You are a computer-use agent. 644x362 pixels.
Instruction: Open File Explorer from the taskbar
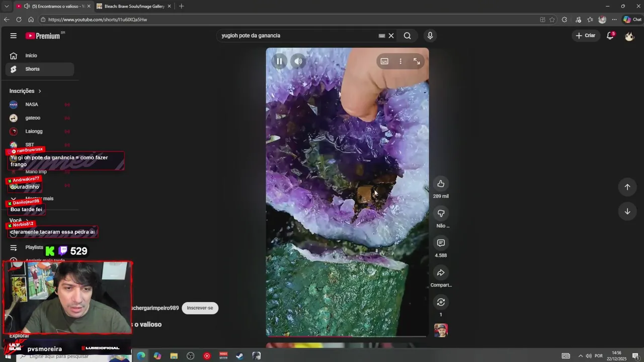(174, 356)
